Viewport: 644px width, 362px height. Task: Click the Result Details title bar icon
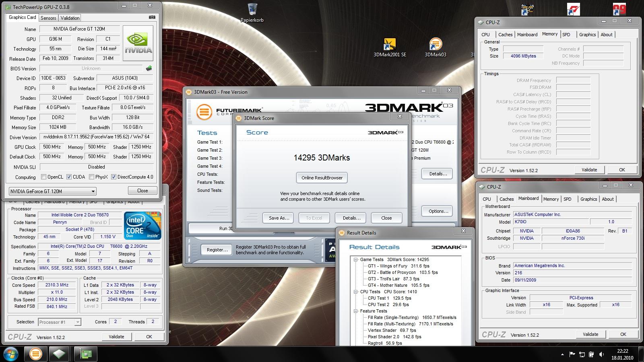tap(342, 232)
